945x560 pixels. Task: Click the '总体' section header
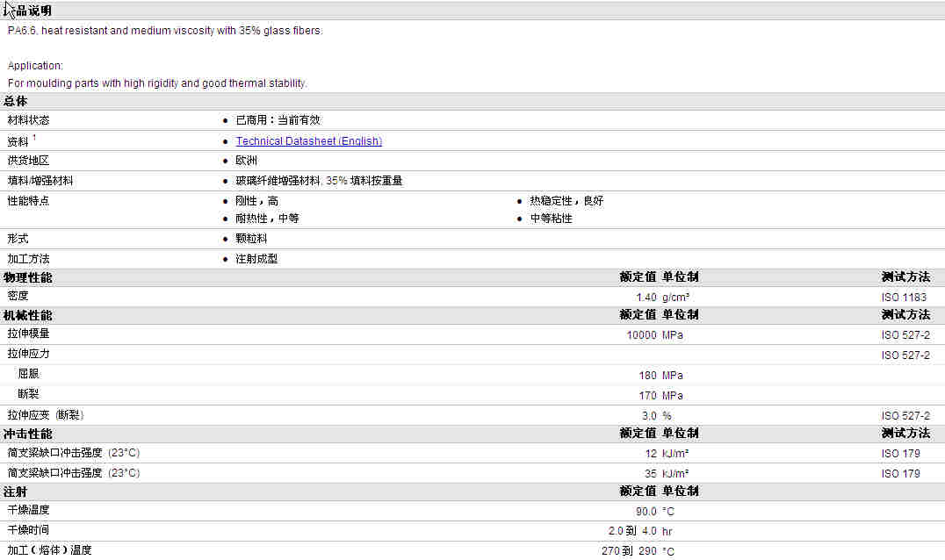tap(16, 101)
